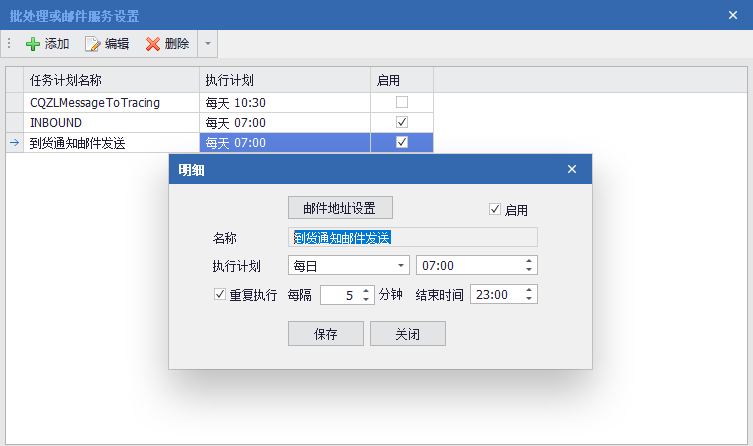This screenshot has width=753, height=446.
Task: Click the 执行计划 column header
Action: 284,79
